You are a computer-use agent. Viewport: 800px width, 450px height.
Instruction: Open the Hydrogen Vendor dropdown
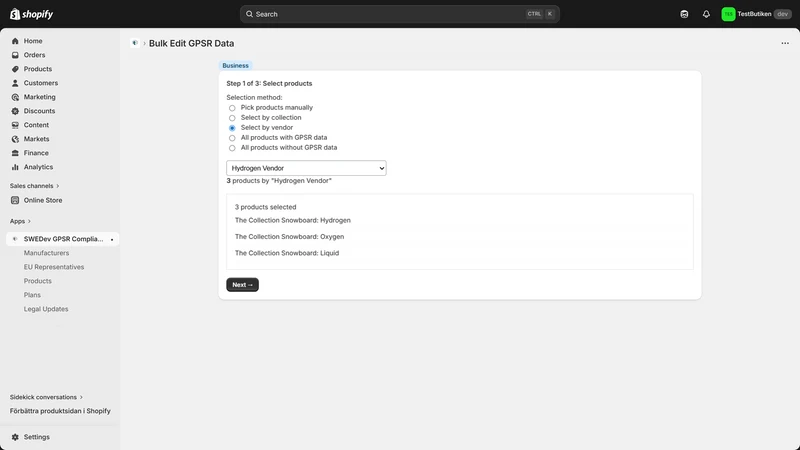pyautogui.click(x=306, y=168)
